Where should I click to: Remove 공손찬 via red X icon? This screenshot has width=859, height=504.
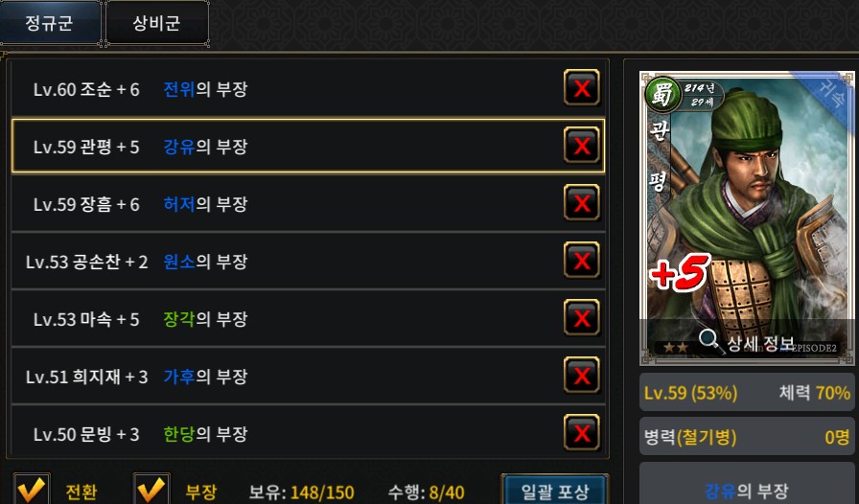click(x=582, y=261)
